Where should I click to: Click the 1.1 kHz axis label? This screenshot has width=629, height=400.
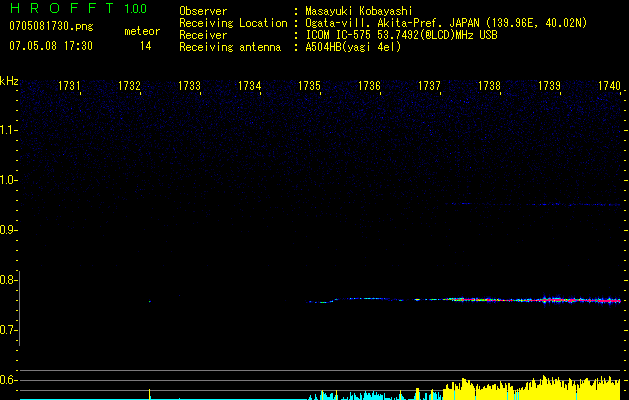point(8,130)
